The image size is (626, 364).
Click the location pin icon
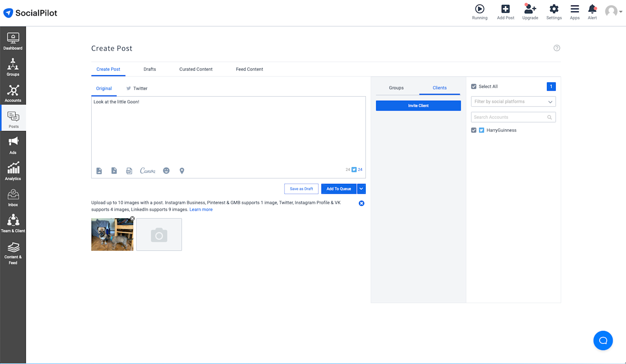(x=182, y=171)
